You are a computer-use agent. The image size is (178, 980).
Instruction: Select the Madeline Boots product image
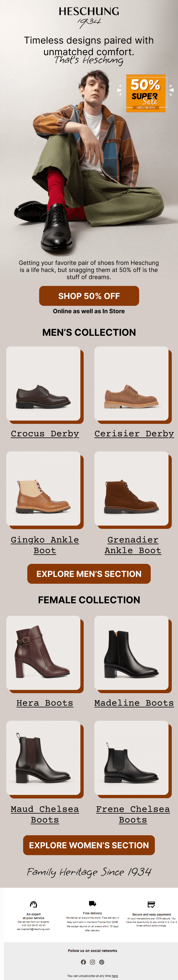133,654
